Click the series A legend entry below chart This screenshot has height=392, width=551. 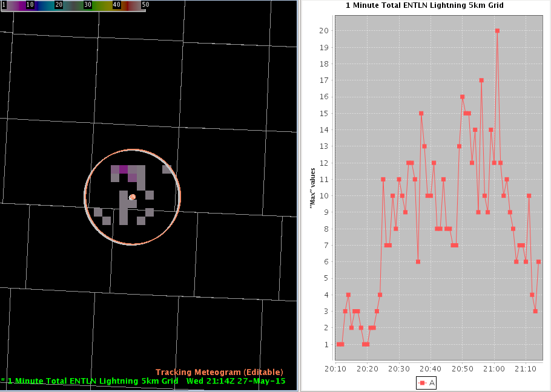426,383
